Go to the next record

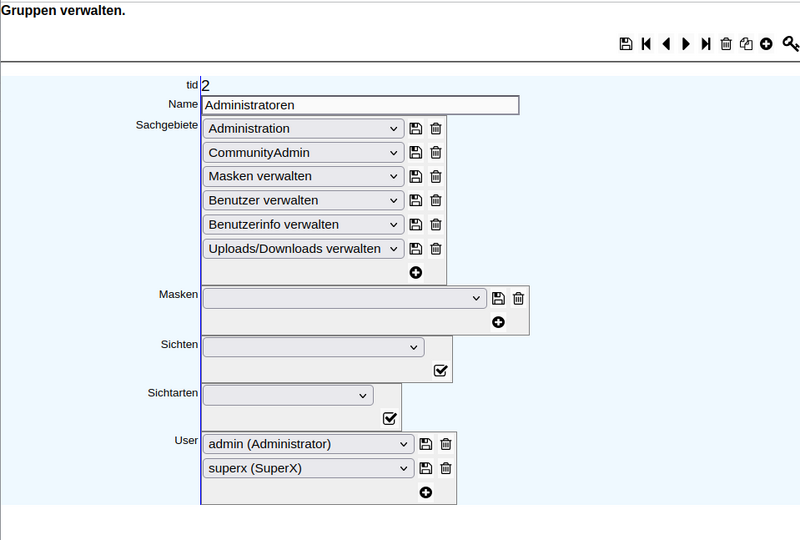click(686, 44)
